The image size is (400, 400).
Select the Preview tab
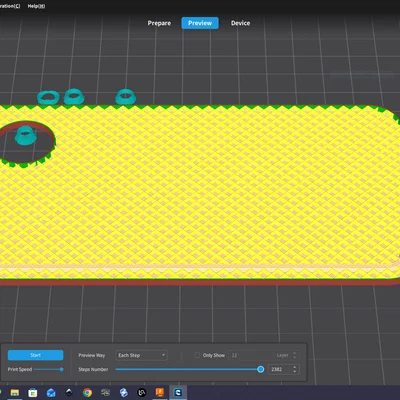tap(200, 23)
